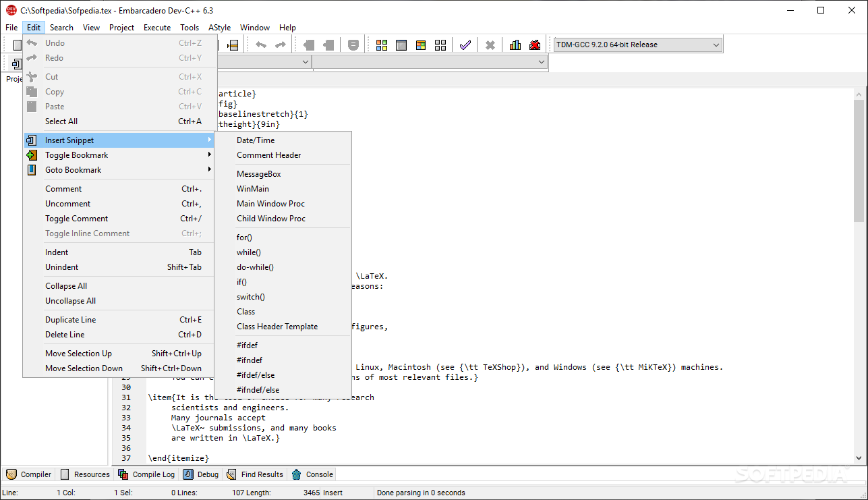Insert the Comment Header snippet
The image size is (868, 500).
pos(283,155)
